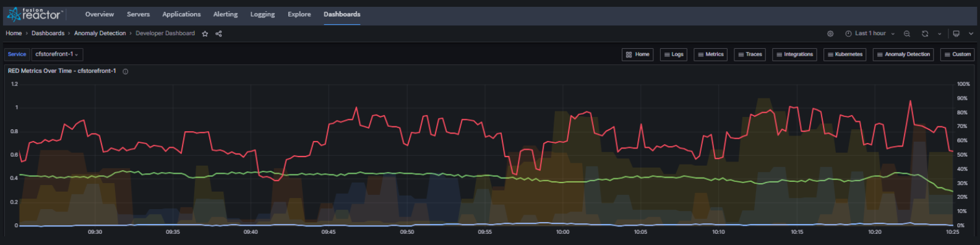
Task: Click the RED Metrics Over Time panel title
Action: pos(62,71)
